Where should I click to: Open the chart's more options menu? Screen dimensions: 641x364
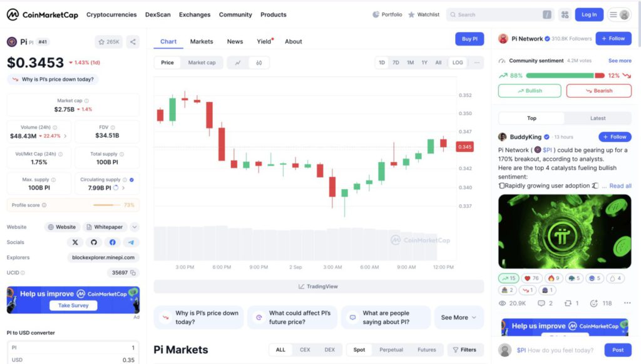pyautogui.click(x=477, y=63)
